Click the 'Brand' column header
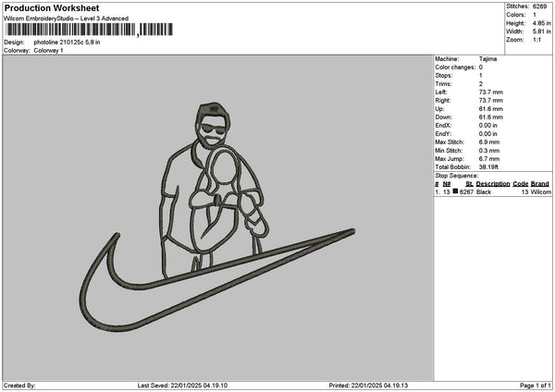 tap(540, 184)
